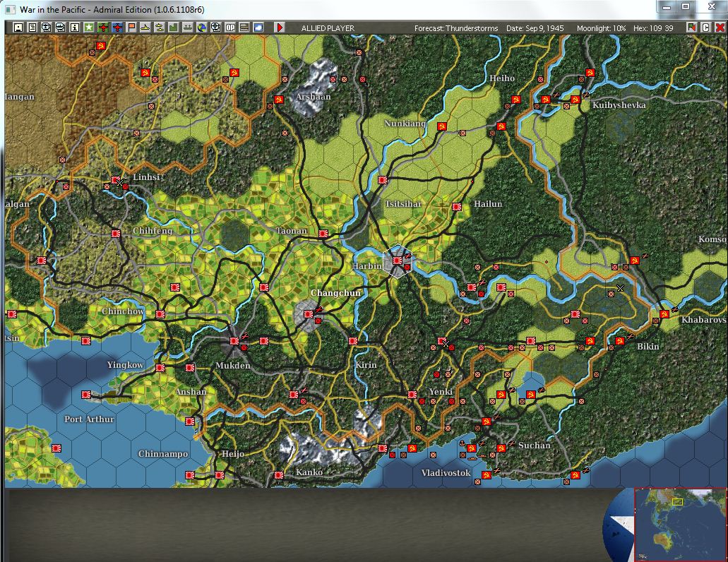Select the Japanese base icon above Tsitsihar
The image size is (728, 562).
point(383,180)
